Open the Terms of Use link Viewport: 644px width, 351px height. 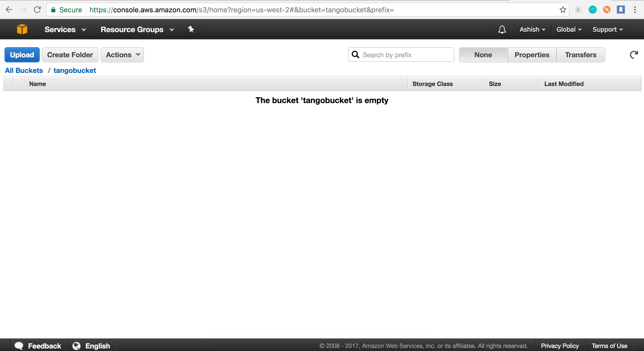609,346
